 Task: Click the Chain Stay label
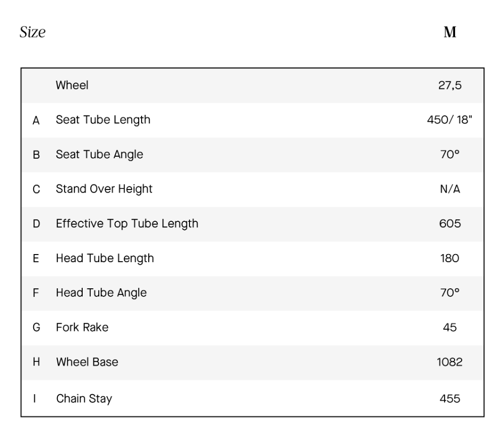tap(84, 399)
